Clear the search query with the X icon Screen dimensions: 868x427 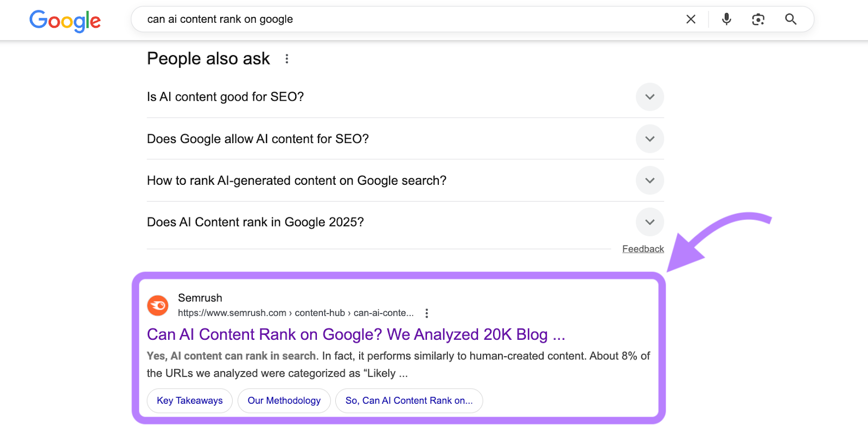(x=691, y=20)
